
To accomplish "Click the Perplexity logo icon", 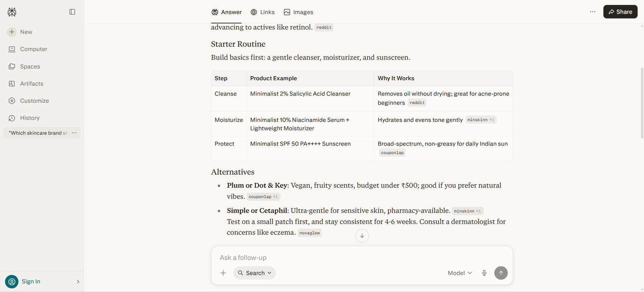I will point(12,12).
